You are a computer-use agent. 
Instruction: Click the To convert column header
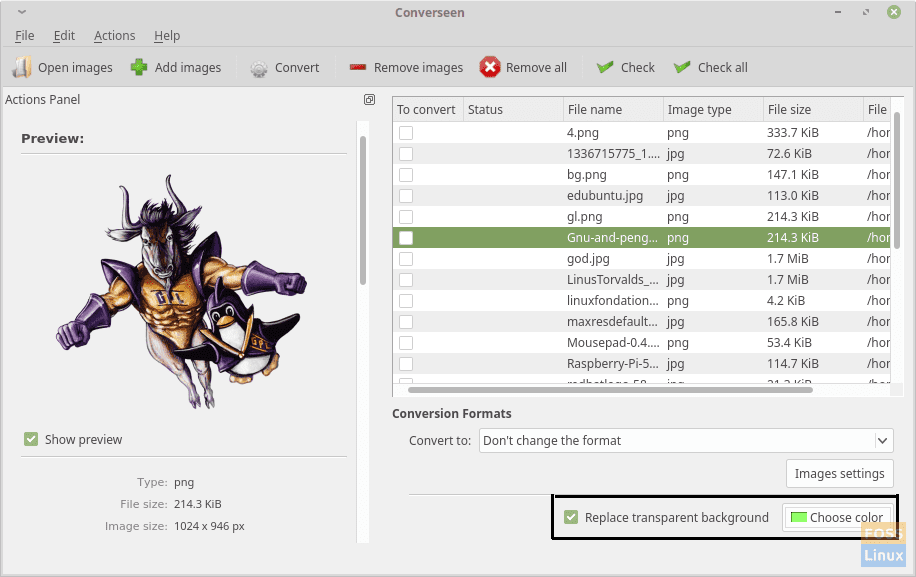(427, 109)
